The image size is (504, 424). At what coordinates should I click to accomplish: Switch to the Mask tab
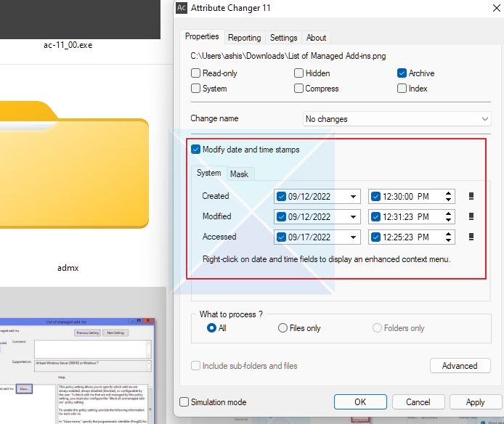pos(239,174)
